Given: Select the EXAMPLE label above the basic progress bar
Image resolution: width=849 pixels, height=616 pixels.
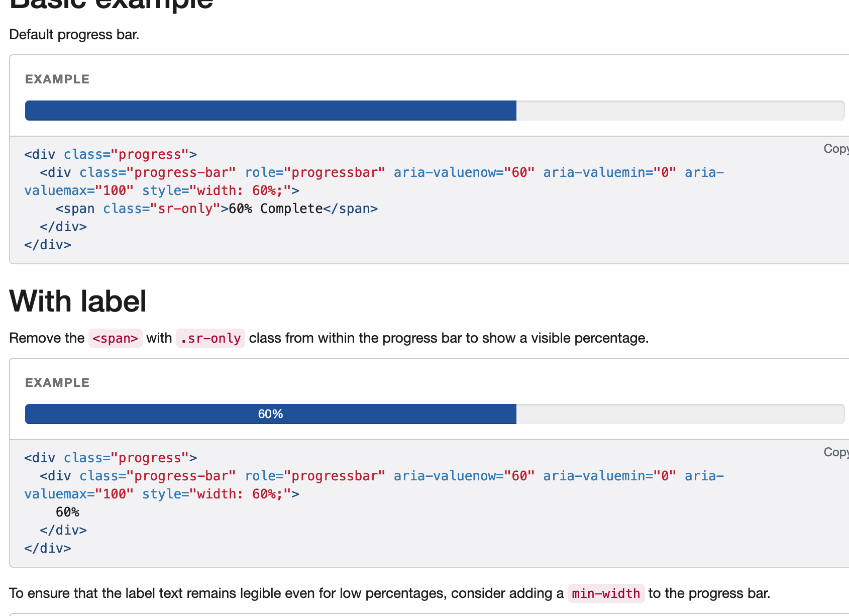Looking at the screenshot, I should [x=57, y=79].
